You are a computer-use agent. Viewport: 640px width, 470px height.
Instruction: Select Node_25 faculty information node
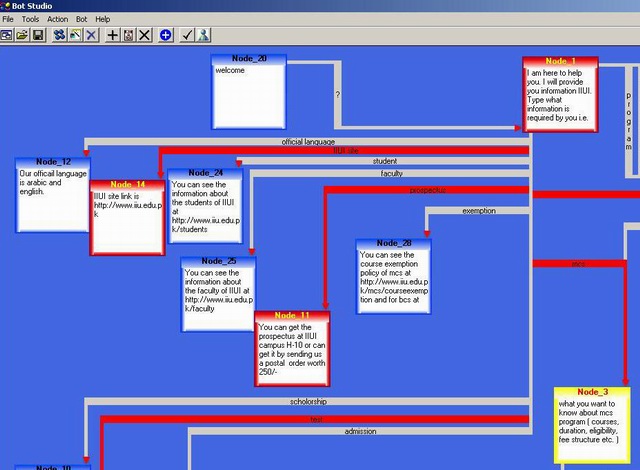coord(218,294)
